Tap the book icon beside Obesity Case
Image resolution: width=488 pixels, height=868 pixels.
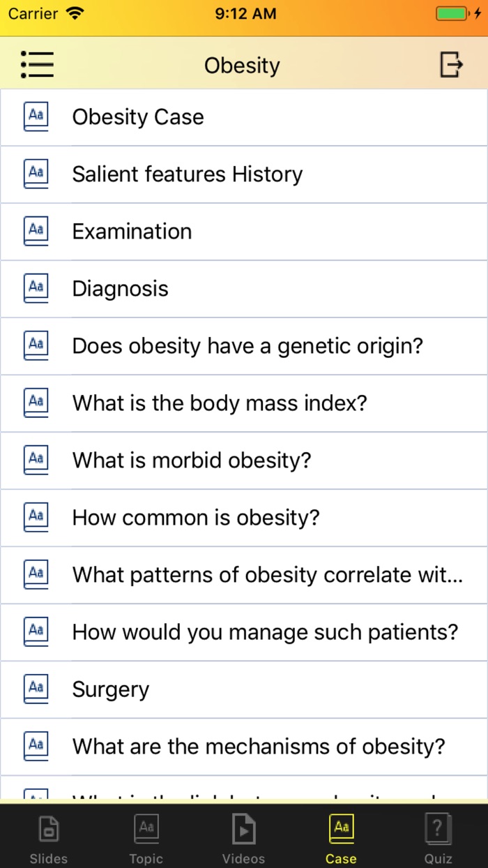36,116
